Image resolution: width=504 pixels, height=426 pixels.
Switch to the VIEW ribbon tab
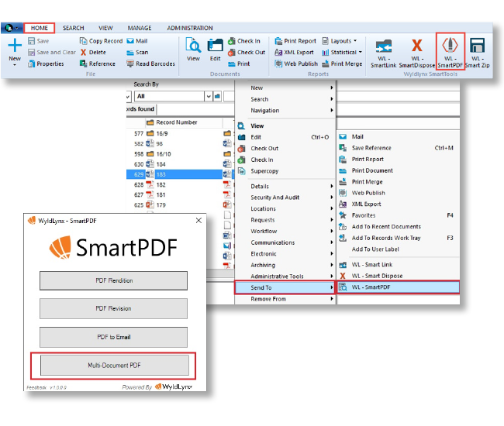click(x=105, y=28)
